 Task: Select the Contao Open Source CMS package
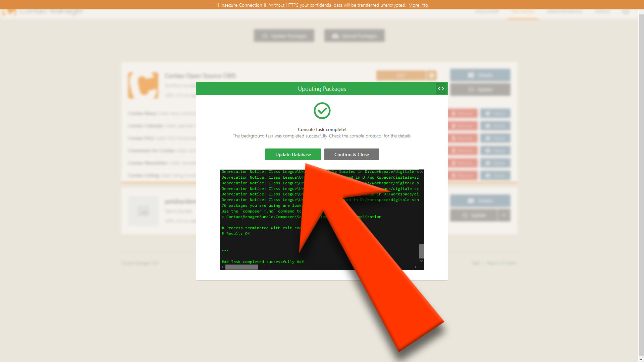tap(200, 75)
